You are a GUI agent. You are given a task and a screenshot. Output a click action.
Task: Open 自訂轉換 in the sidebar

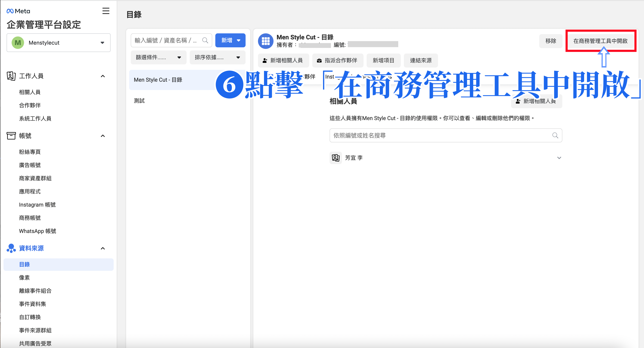tap(30, 317)
